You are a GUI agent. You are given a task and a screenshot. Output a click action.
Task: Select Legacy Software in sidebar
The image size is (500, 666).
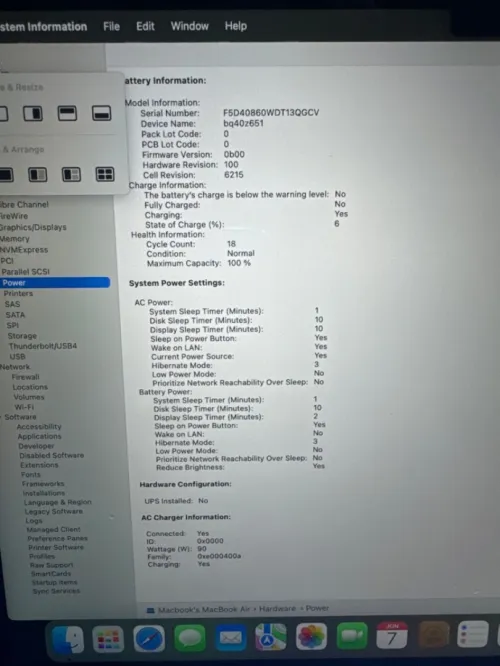tap(54, 511)
